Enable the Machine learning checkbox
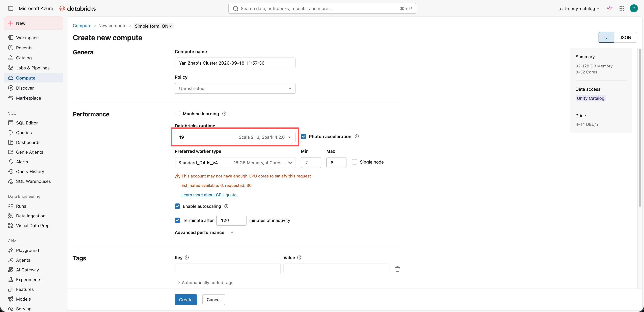The width and height of the screenshot is (644, 312). (177, 114)
